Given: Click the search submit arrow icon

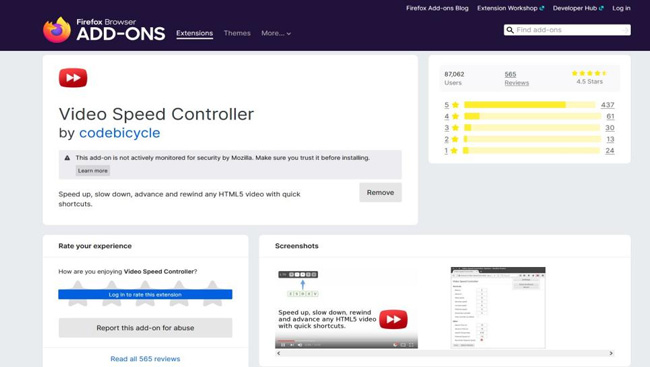Looking at the screenshot, I should (625, 30).
